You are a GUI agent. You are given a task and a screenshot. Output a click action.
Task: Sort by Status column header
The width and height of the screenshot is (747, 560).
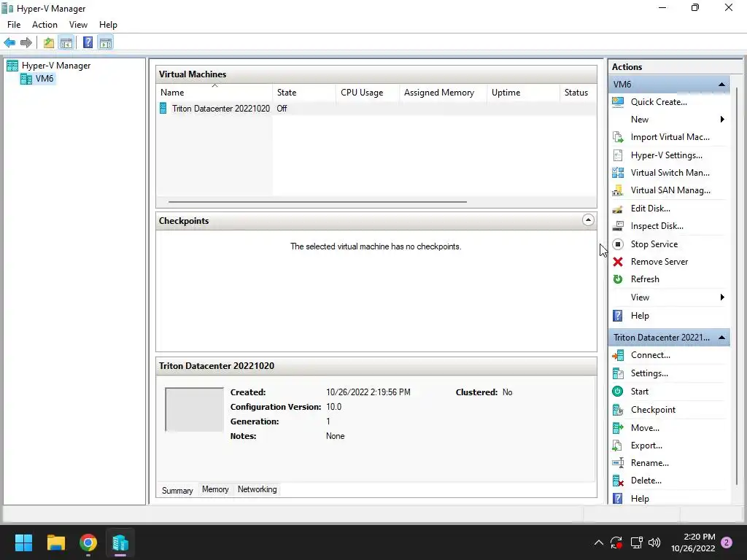[x=578, y=93]
